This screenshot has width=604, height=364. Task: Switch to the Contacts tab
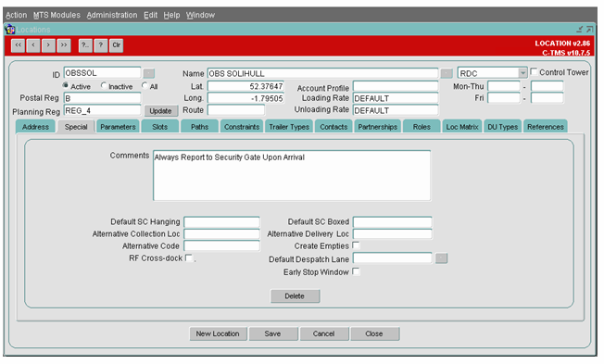333,127
